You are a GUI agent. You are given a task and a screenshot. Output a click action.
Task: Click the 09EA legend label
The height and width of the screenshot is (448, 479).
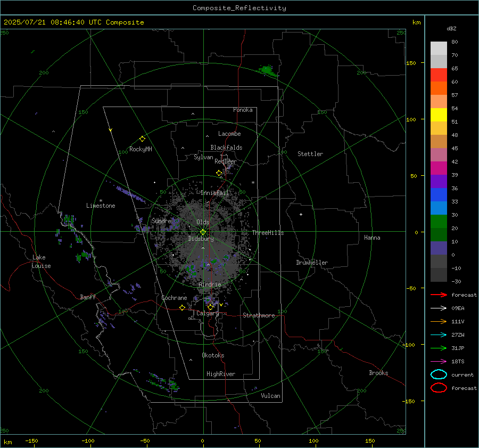click(x=458, y=308)
